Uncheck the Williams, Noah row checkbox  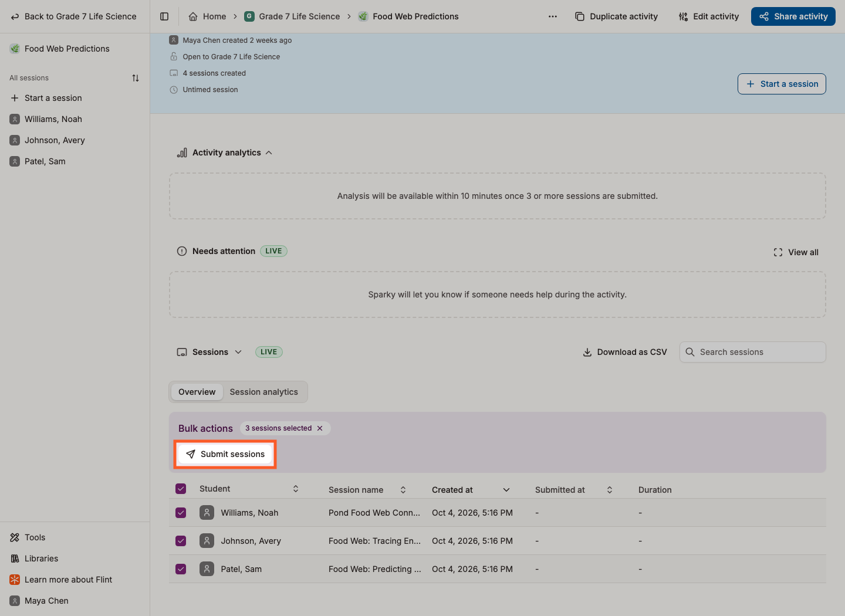tap(181, 513)
